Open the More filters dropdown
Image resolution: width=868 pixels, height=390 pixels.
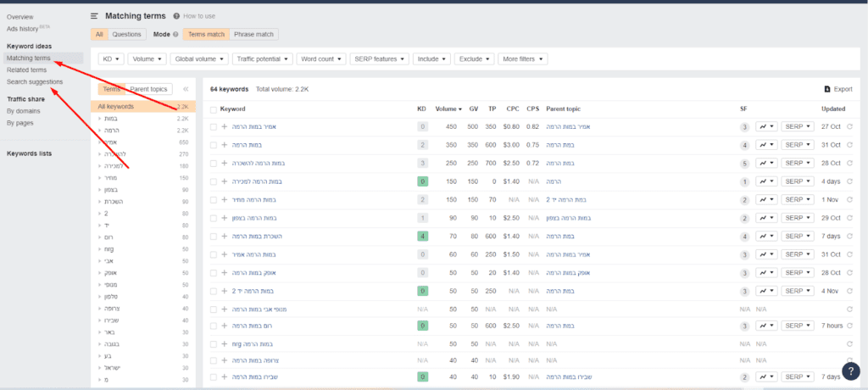click(x=522, y=58)
